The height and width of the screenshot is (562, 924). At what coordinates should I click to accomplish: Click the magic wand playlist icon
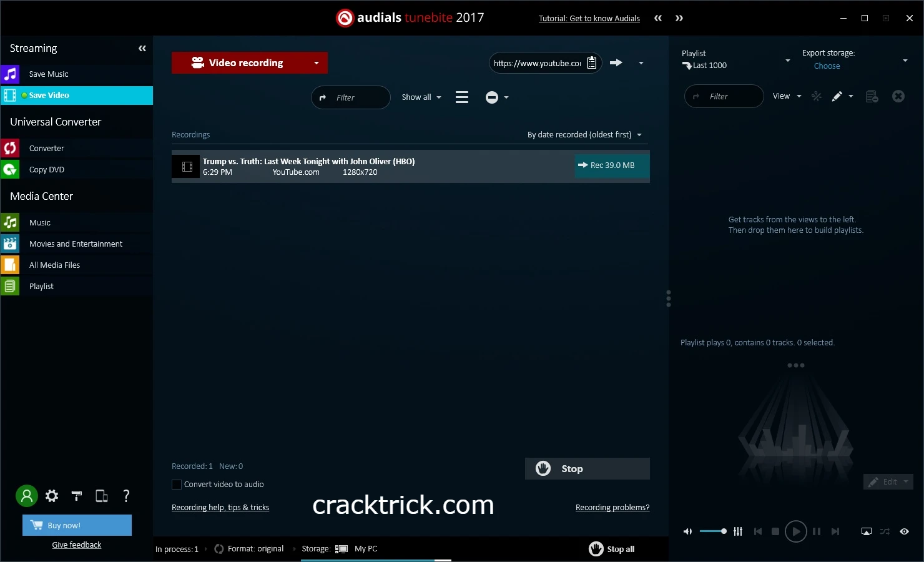click(x=816, y=96)
